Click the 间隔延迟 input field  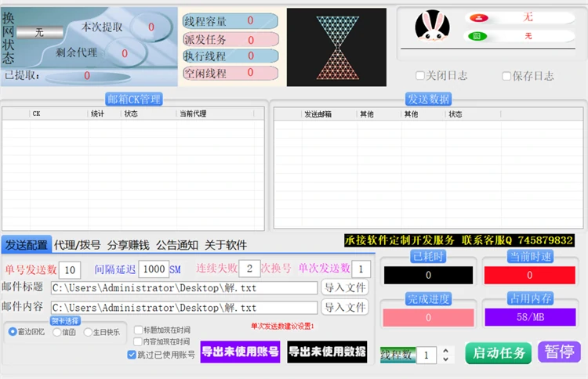pos(154,269)
